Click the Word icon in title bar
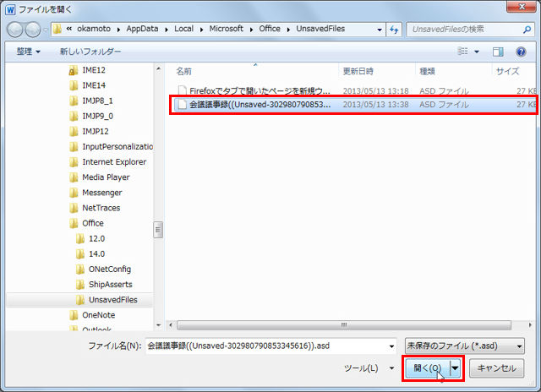This screenshot has height=392, width=541. (x=10, y=9)
